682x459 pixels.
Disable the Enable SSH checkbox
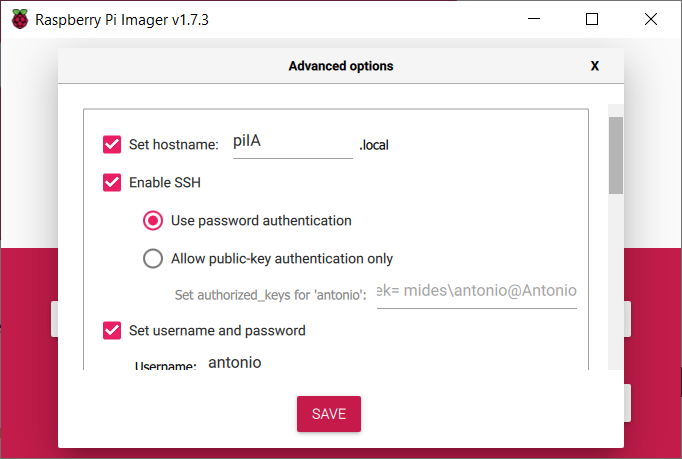click(112, 183)
